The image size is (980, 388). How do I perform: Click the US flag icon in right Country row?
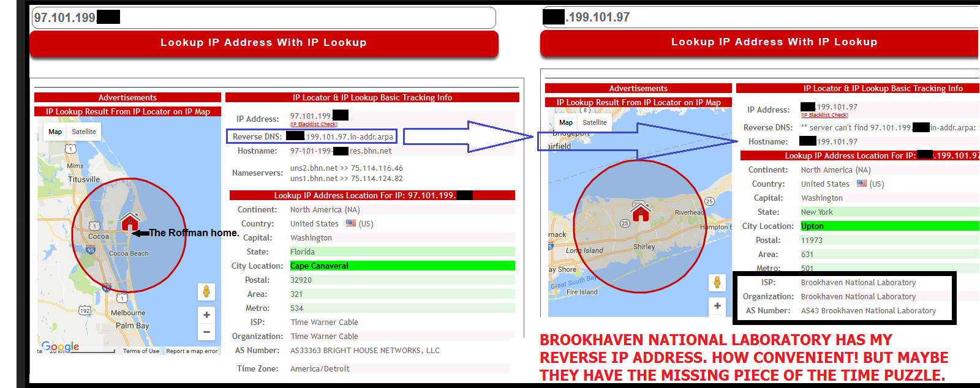(x=862, y=184)
